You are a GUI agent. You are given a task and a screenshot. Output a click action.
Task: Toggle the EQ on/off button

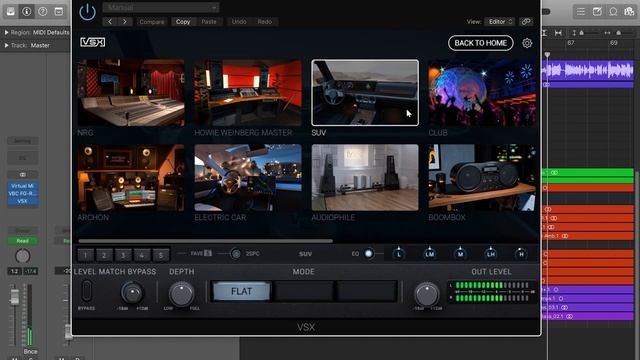[x=369, y=253]
